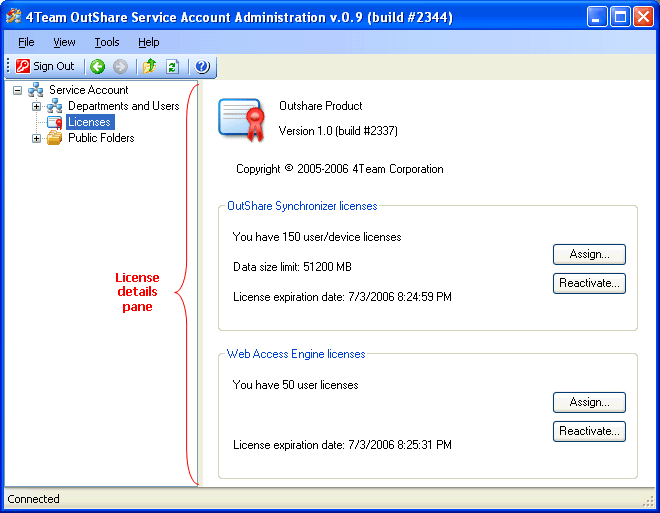Maximize the administration window

point(620,17)
